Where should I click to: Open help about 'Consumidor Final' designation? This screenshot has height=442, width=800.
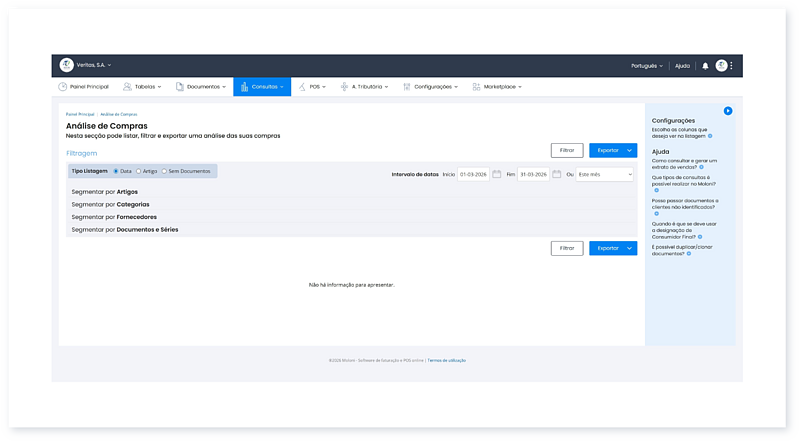[684, 230]
